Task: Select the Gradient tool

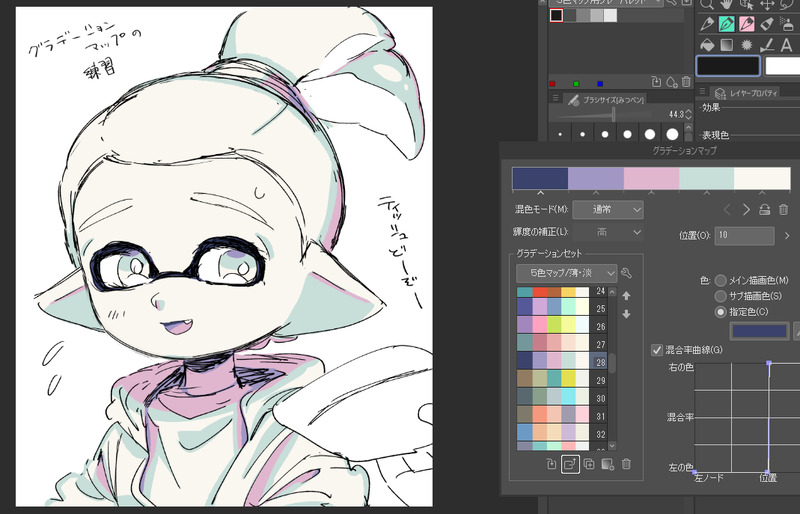Action: 727,45
